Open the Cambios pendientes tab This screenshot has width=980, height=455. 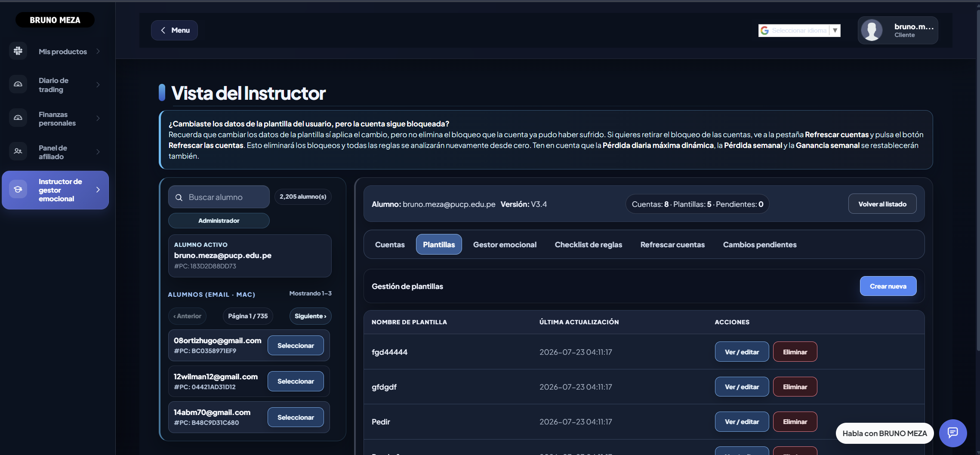click(760, 244)
